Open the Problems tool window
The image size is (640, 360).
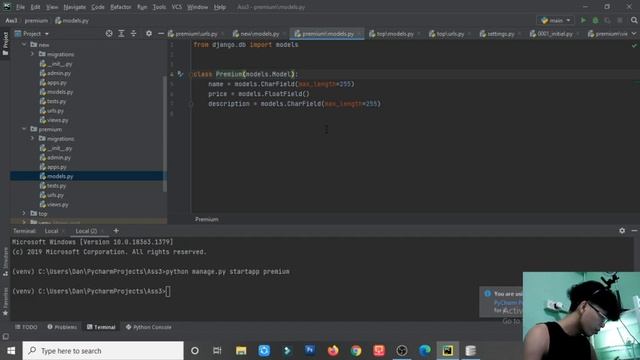62,327
